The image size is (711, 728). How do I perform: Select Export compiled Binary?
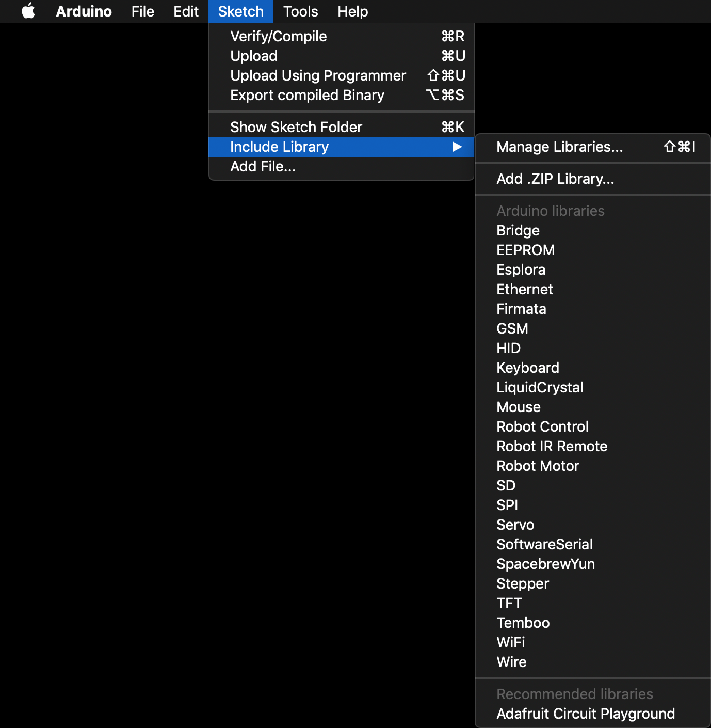(307, 95)
